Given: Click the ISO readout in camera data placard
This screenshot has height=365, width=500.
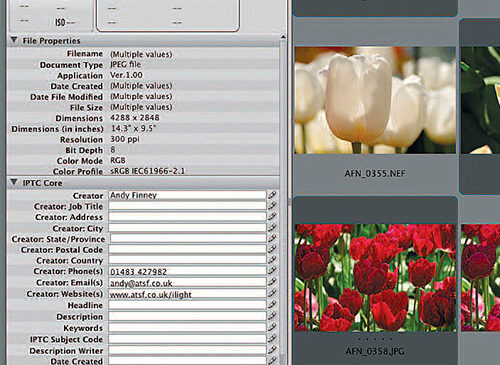Looking at the screenshot, I should point(65,22).
